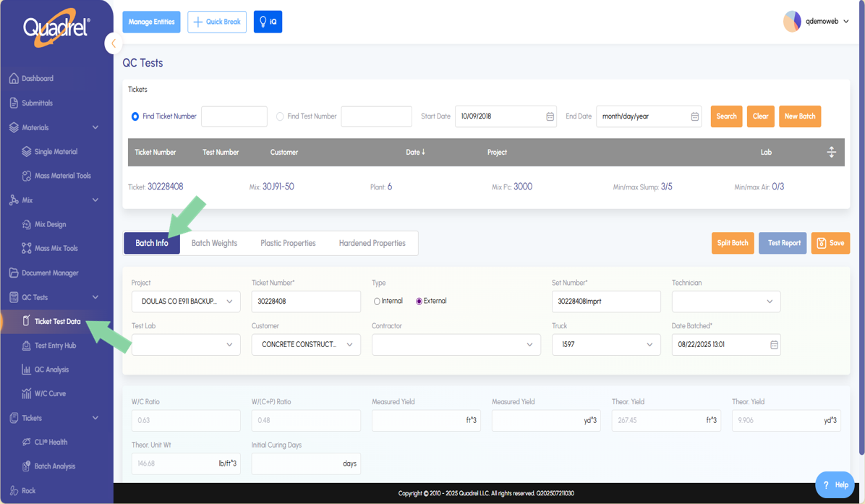Collapse the Materials sidebar group
This screenshot has width=865, height=504.
(95, 127)
